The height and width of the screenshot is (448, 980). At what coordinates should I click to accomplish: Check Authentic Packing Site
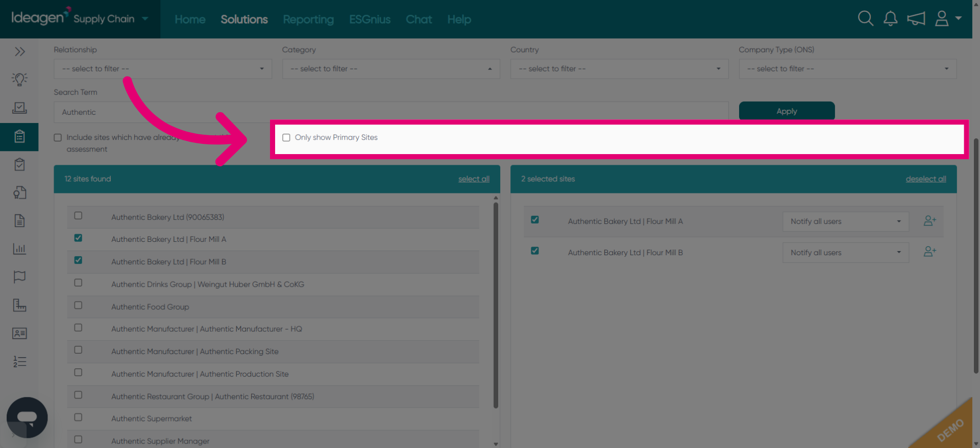78,350
